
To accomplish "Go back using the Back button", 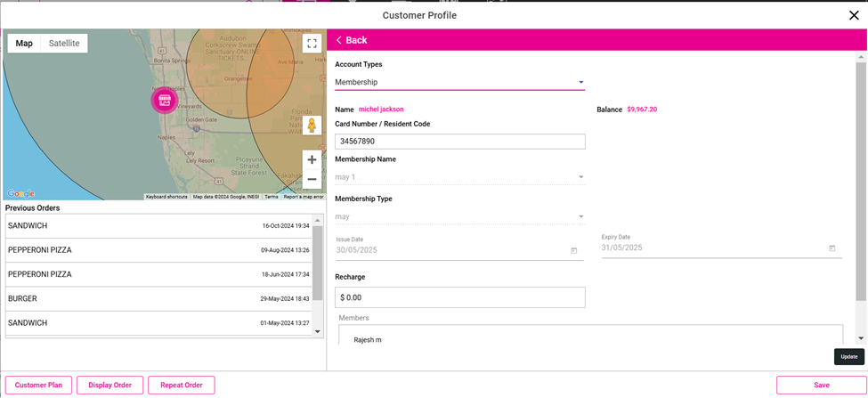I will (x=351, y=40).
